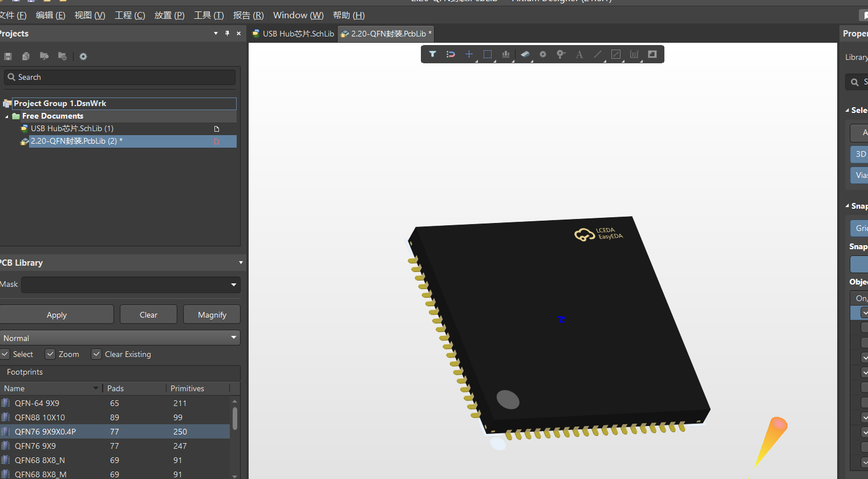Switch to USB Hub芯片.SchLib tab
Screen dimensions: 868x479
293,34
